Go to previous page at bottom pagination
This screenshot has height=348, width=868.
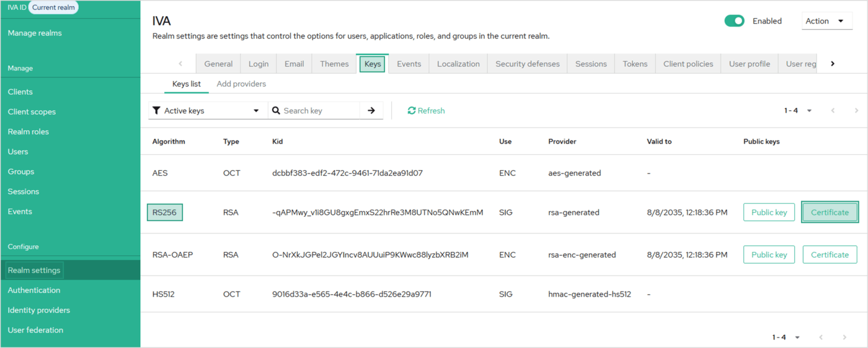coord(821,337)
